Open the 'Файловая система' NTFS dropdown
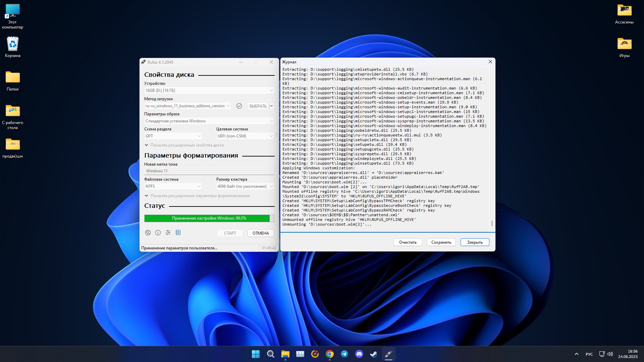This screenshot has height=362, width=644. pos(173,186)
